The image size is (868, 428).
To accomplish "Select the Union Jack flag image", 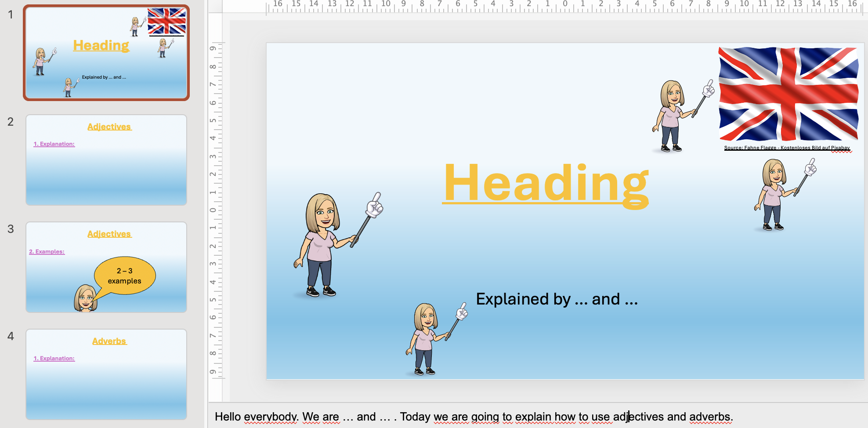I will click(788, 94).
